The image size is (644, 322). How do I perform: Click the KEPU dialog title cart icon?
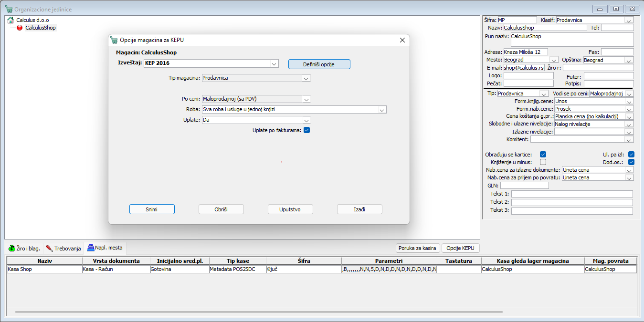pos(114,40)
